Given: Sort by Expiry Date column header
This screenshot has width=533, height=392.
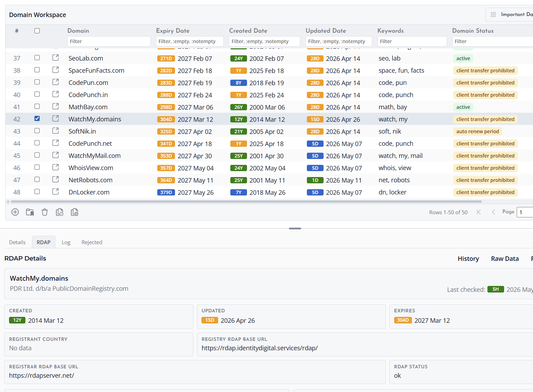Looking at the screenshot, I should click(x=173, y=31).
